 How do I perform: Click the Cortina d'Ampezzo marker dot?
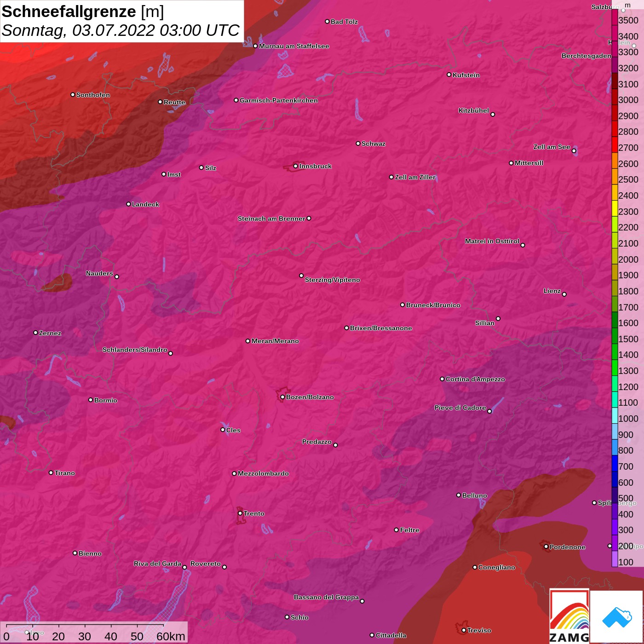tap(442, 379)
